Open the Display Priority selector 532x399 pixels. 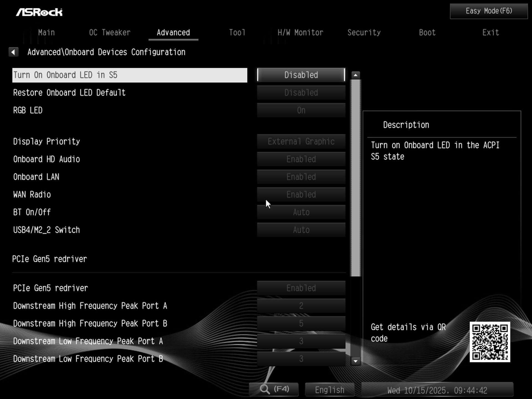pos(301,142)
